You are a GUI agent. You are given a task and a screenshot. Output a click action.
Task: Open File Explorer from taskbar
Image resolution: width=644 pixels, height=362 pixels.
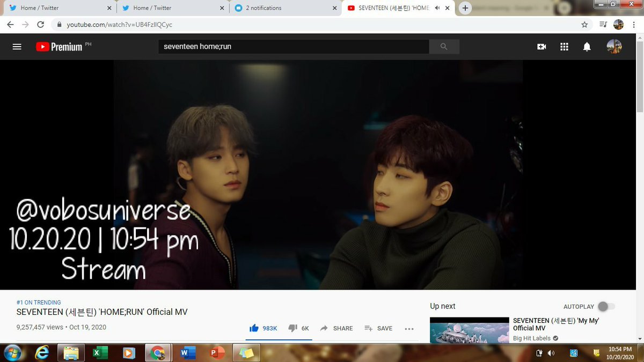click(x=70, y=353)
